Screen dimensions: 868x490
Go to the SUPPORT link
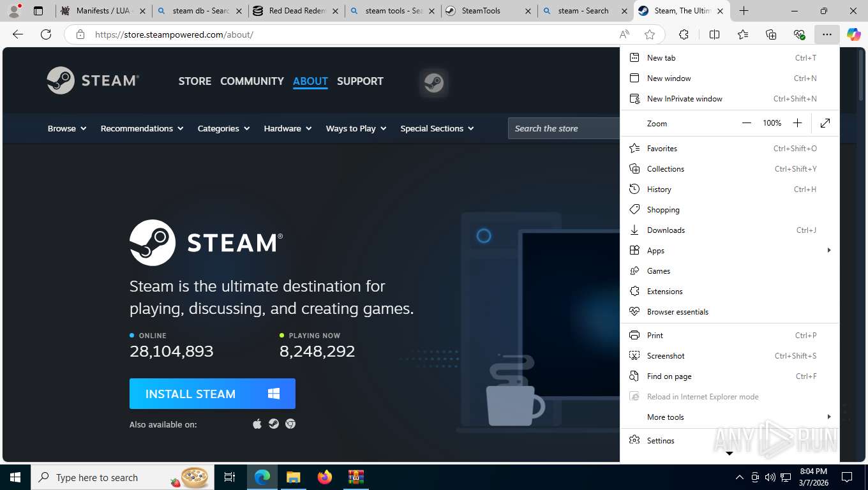click(360, 81)
